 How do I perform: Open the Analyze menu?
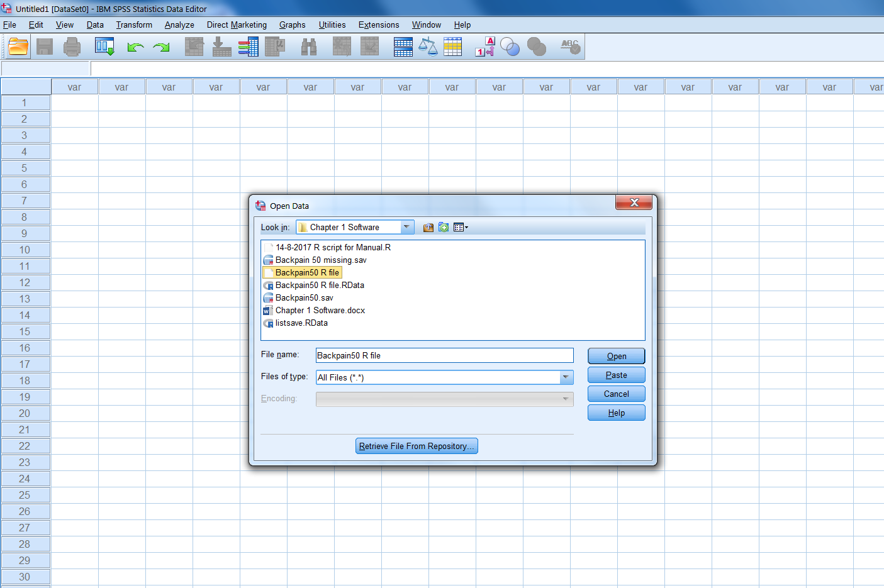click(179, 25)
